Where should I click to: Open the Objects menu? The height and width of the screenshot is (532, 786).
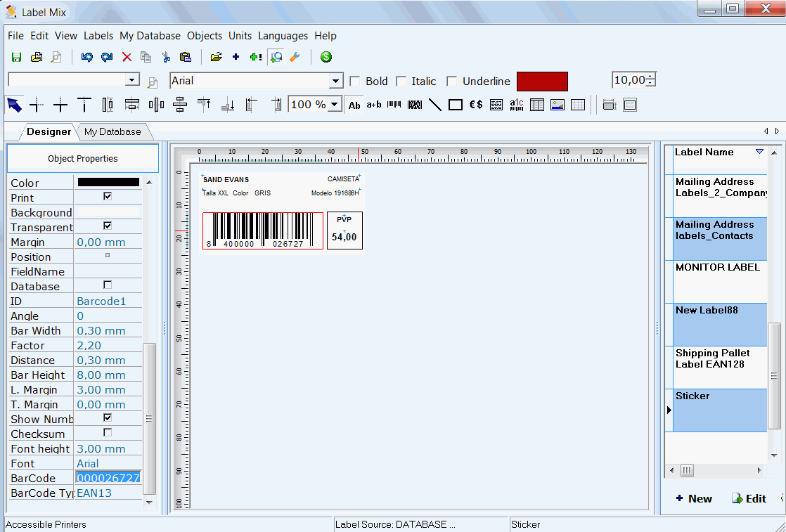click(205, 36)
